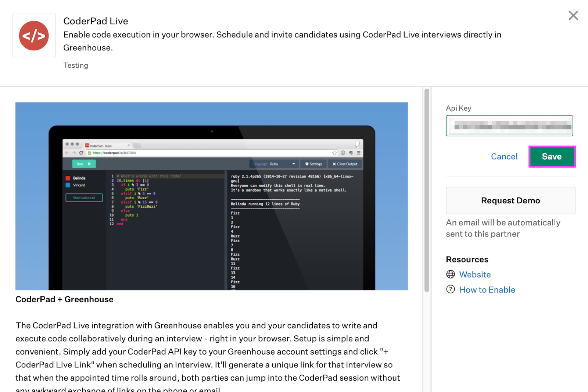The image size is (588, 392).
Task: Save the Api Key with the Save button
Action: (552, 156)
